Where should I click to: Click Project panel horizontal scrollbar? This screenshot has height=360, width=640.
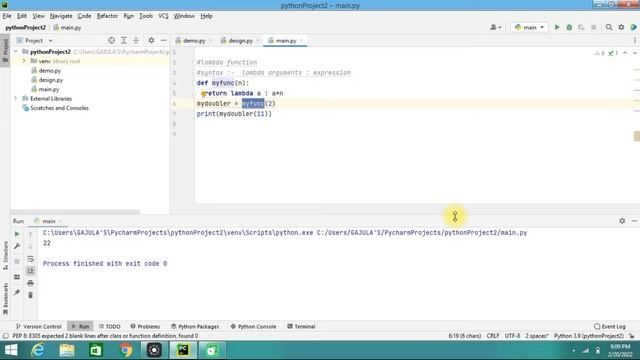point(76,212)
